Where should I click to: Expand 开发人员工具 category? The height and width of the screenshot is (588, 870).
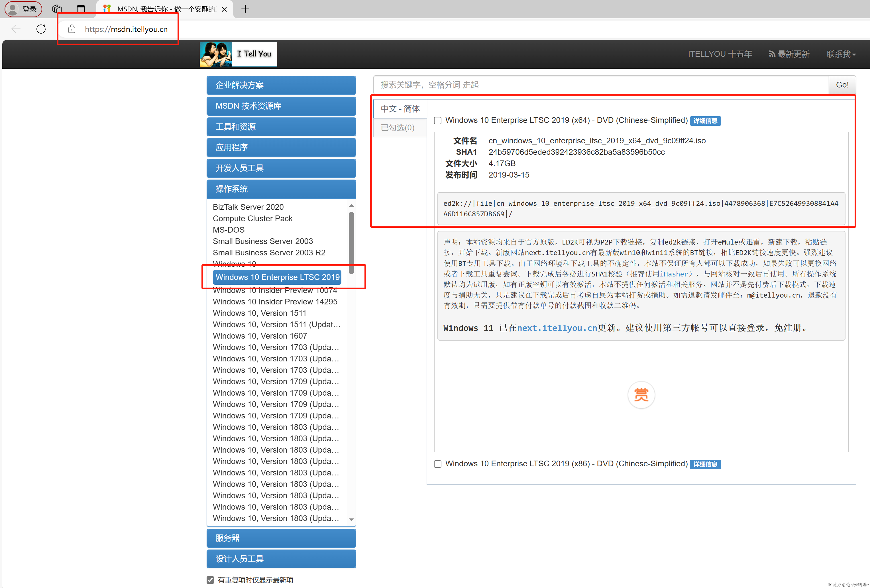(281, 168)
